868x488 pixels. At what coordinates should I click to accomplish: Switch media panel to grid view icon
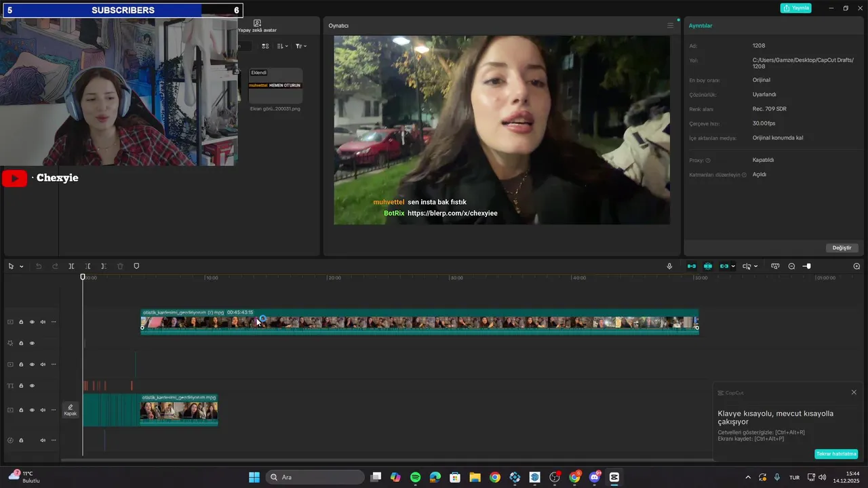tap(265, 46)
